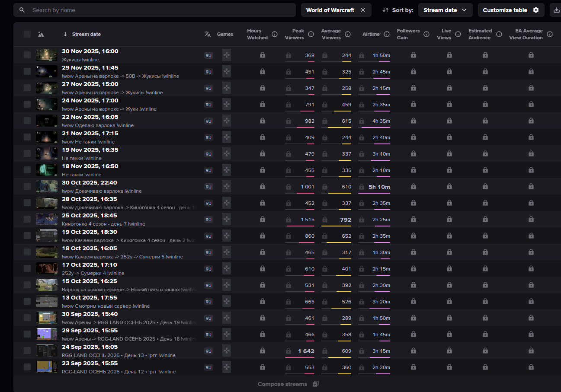This screenshot has height=392, width=561.
Task: Open the Customize table settings
Action: 510,10
